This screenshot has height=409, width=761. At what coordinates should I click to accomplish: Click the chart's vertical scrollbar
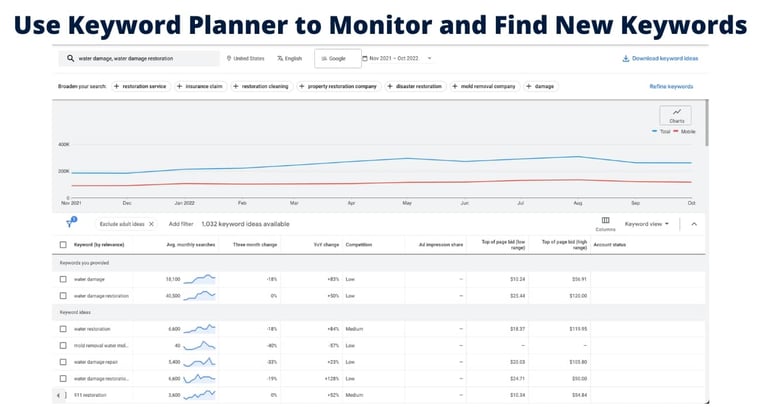pos(707,123)
